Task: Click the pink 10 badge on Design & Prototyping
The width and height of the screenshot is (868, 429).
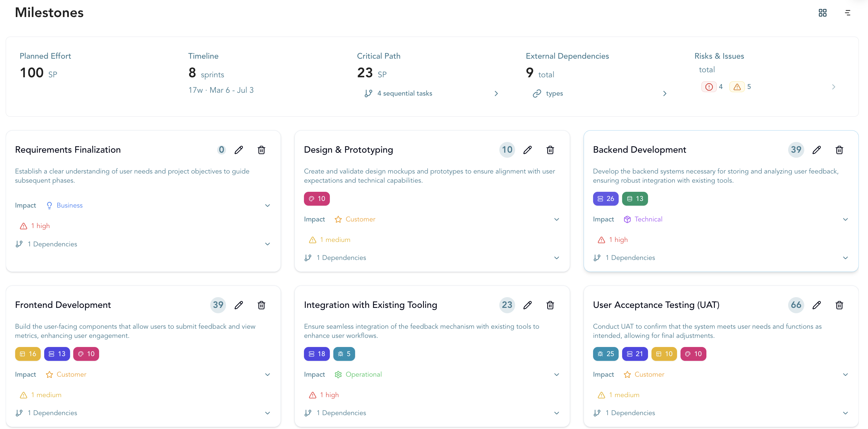Action: click(317, 198)
